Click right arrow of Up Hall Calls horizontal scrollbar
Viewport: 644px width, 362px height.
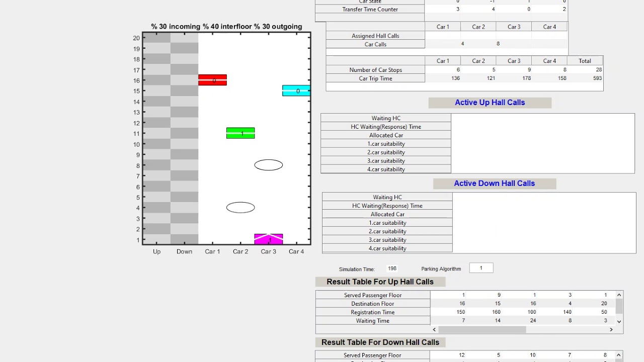(x=611, y=329)
